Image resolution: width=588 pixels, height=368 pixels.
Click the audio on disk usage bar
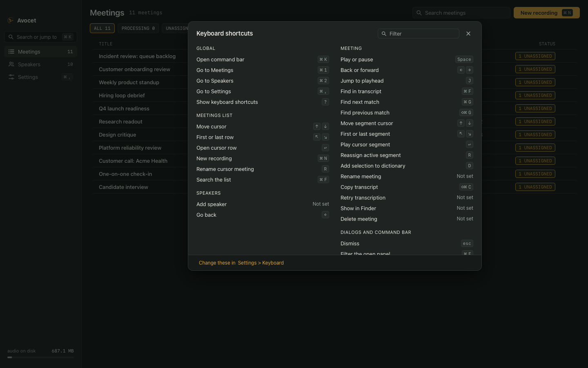tap(40, 357)
